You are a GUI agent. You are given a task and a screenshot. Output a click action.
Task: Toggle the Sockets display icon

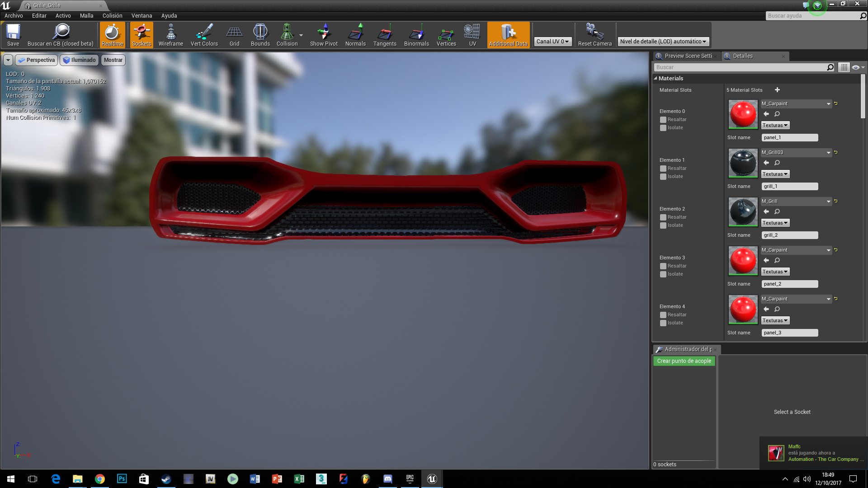142,35
